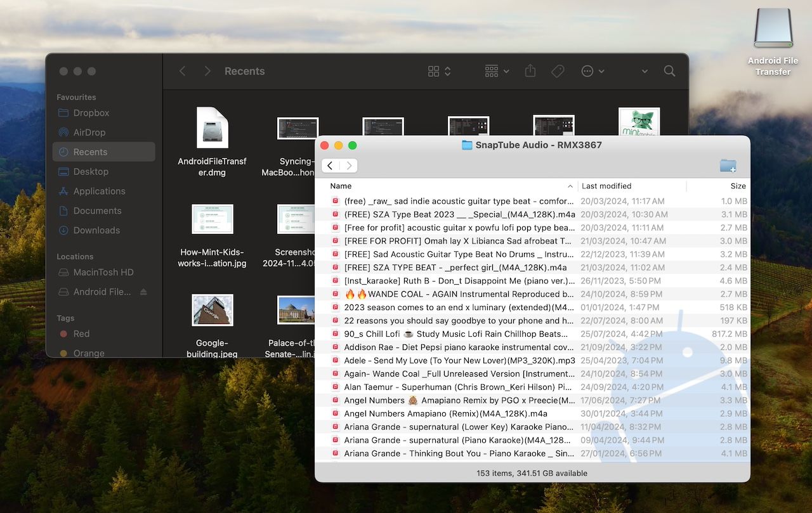Select "Angel Numbers Amapiano (Remix)(M4A_128K).m4a" file
The image size is (812, 513).
532,414
